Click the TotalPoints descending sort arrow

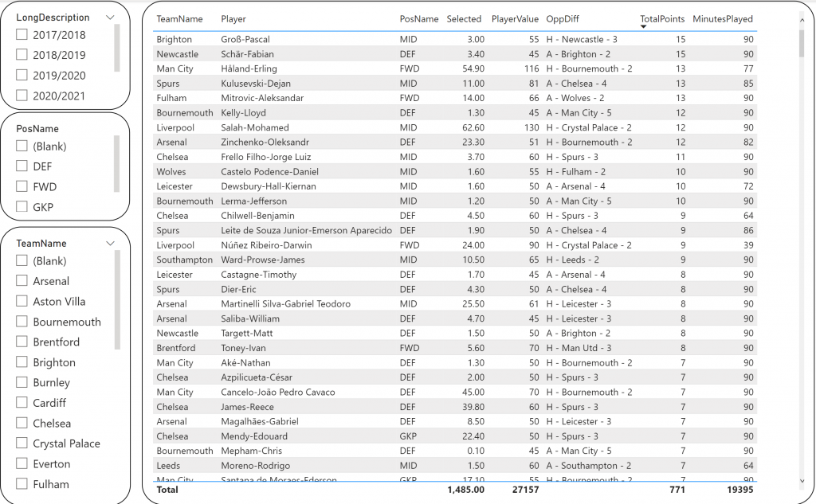tap(643, 26)
